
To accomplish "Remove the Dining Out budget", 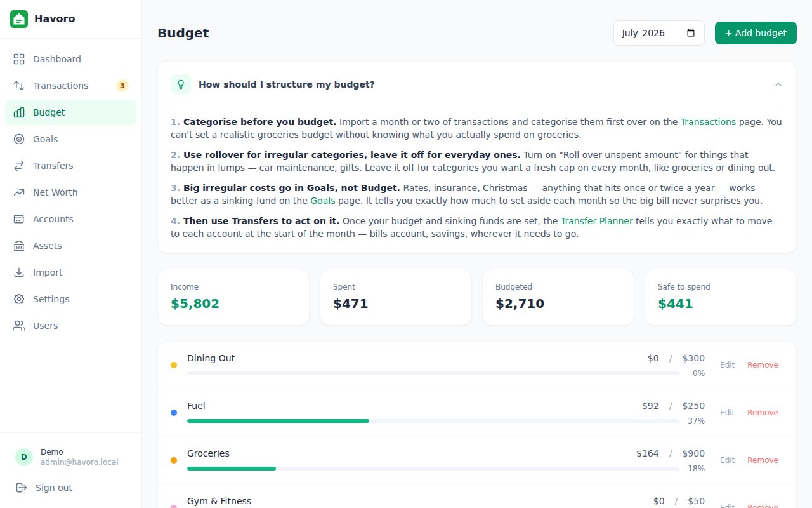I will (x=763, y=365).
